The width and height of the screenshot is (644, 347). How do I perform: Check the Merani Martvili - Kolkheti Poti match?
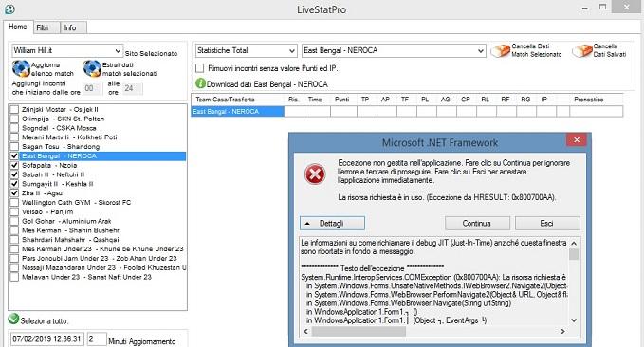click(x=14, y=137)
